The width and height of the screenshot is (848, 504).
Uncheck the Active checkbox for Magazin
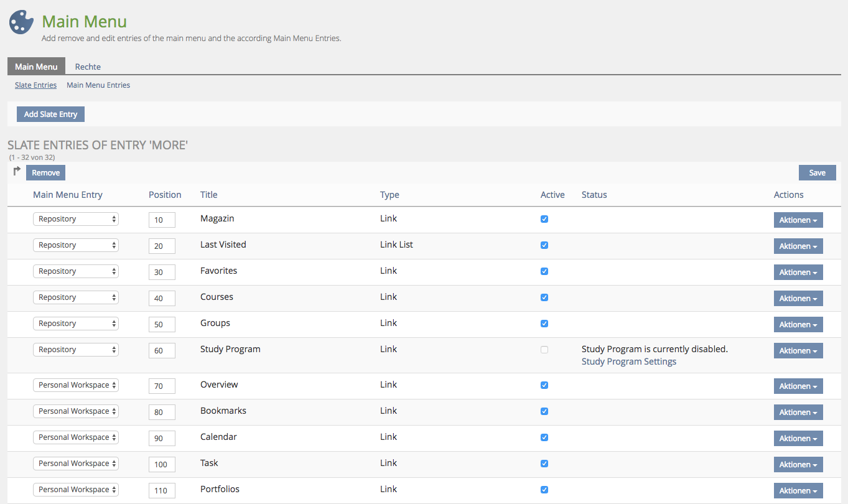point(544,219)
